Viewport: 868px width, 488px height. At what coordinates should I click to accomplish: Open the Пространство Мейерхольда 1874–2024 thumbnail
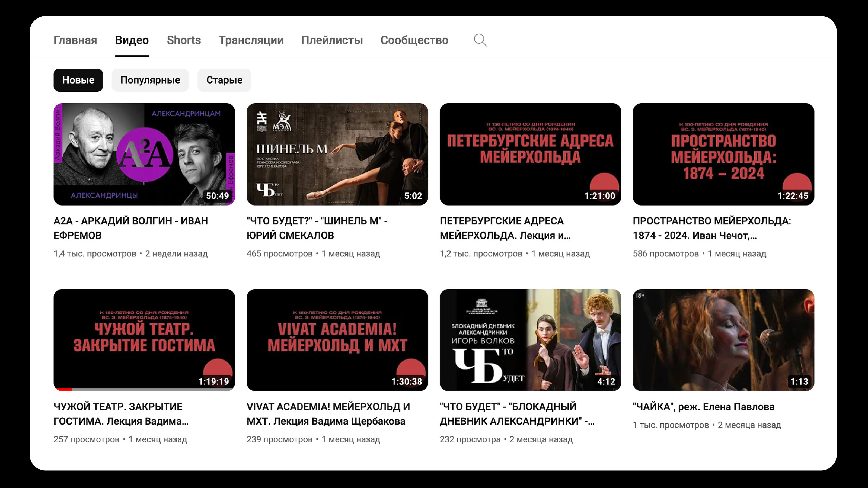723,154
